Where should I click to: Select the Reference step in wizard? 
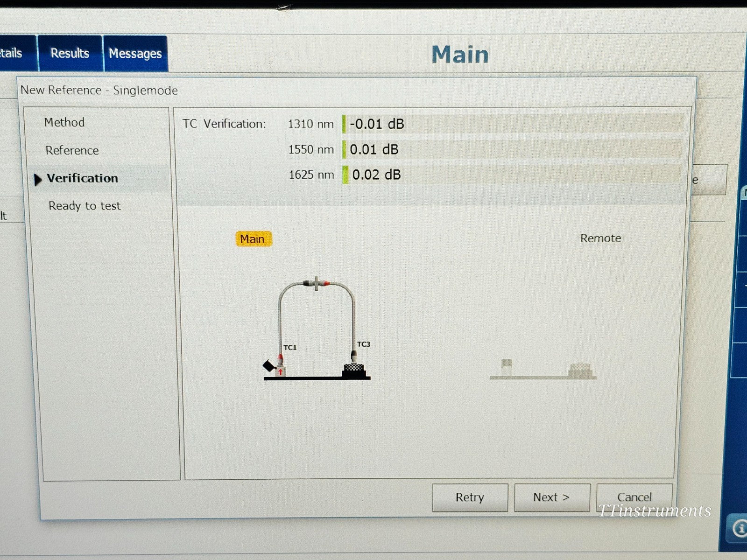click(x=72, y=150)
